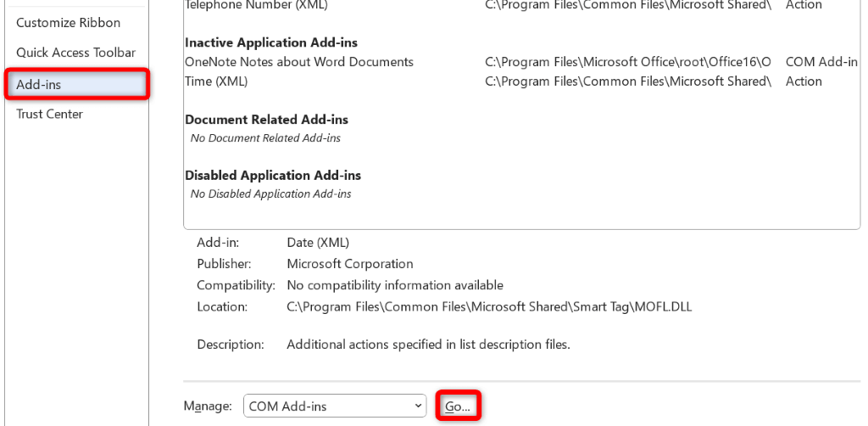The image size is (868, 426).
Task: Click the Document Related Add-ins heading
Action: click(x=266, y=120)
